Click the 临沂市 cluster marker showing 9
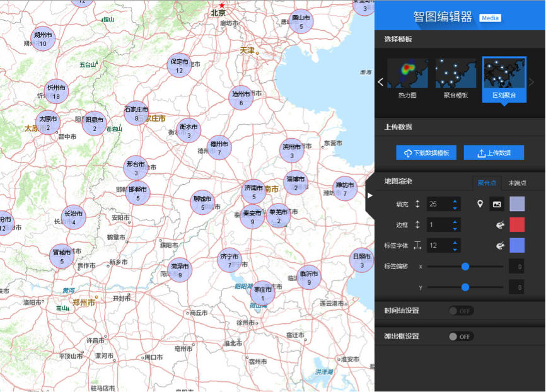Viewport: 546px width, 392px height. 309,277
